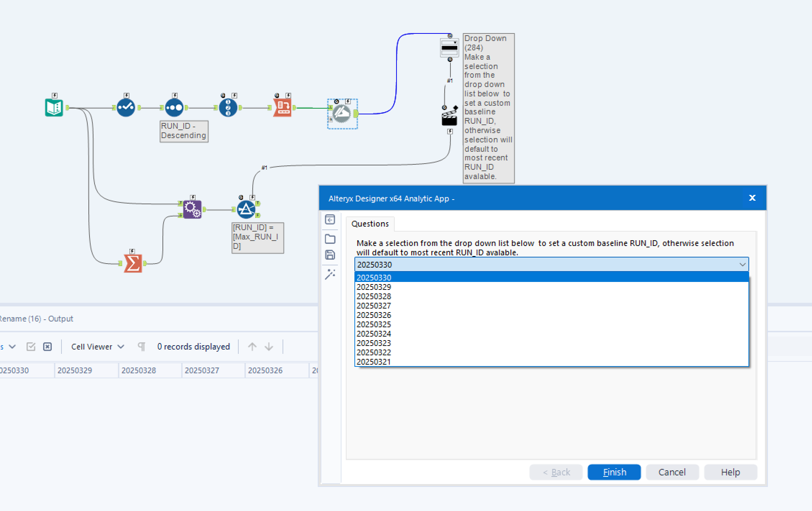Click the Record ID tool with numbered circles

228,107
